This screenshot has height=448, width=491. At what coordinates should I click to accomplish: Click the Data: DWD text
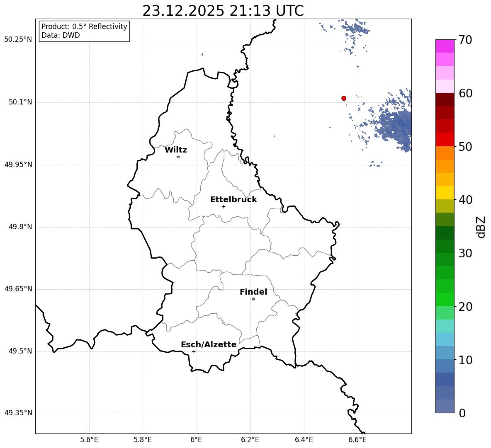[x=61, y=35]
